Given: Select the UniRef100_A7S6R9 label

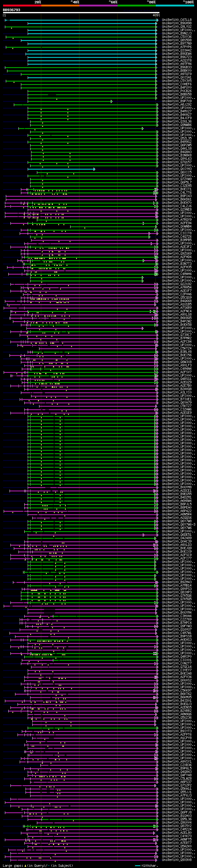Looking at the screenshot, I should pos(177,308).
